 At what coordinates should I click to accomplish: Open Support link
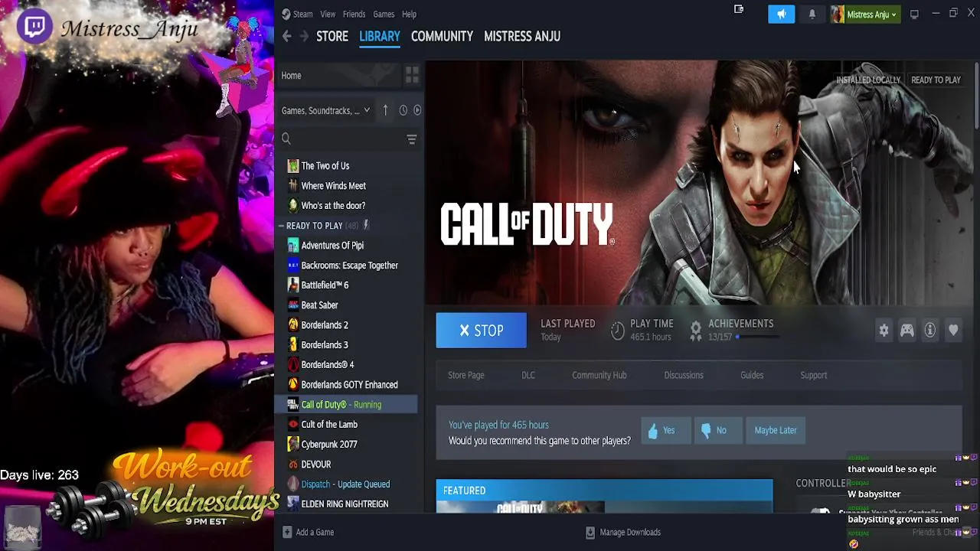[814, 375]
